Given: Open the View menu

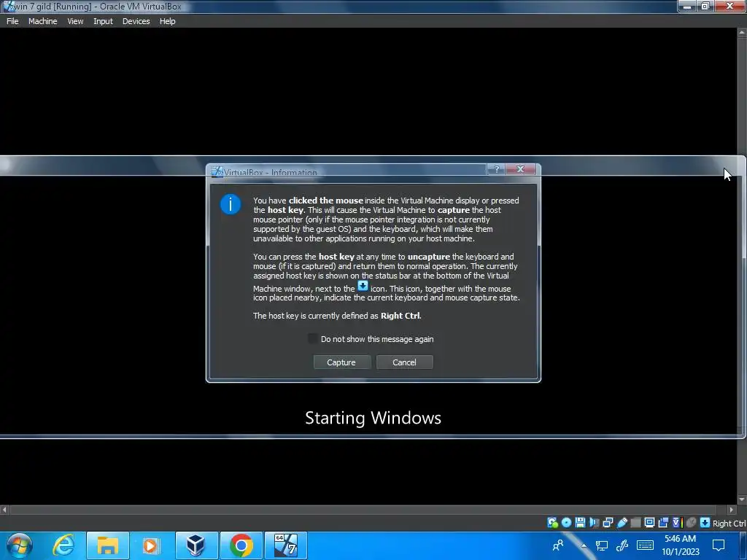Looking at the screenshot, I should [75, 21].
